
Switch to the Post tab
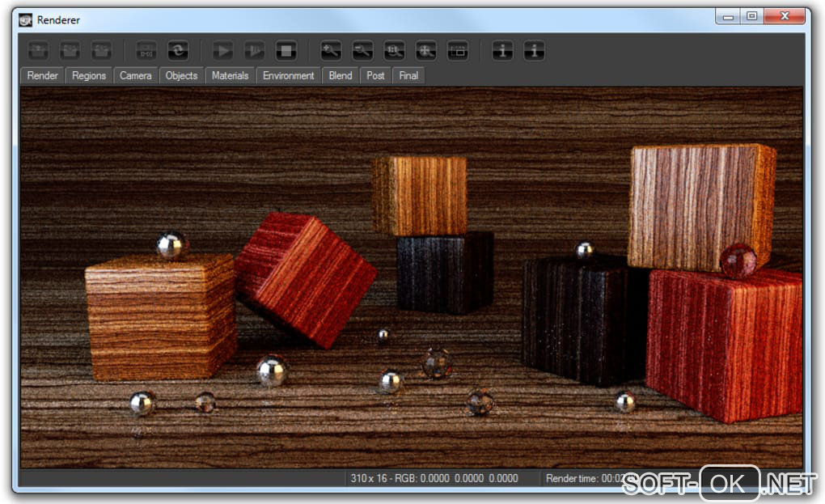[x=375, y=76]
